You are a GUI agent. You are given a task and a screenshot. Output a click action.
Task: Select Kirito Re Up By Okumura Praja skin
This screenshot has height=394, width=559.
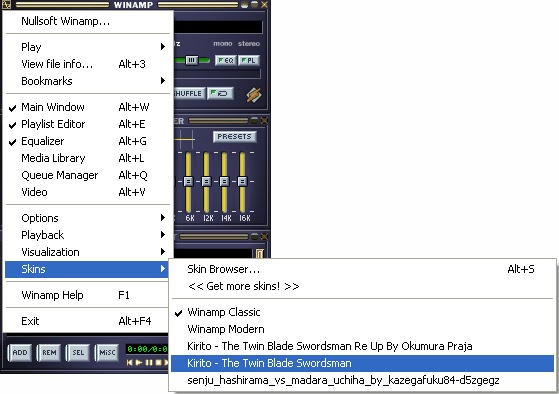pos(362,346)
